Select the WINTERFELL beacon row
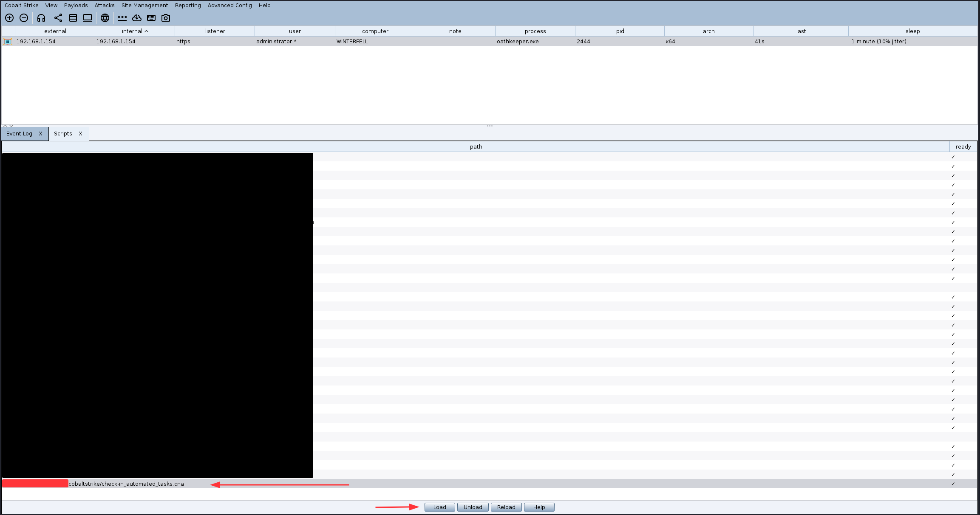This screenshot has width=980, height=515. pos(352,41)
